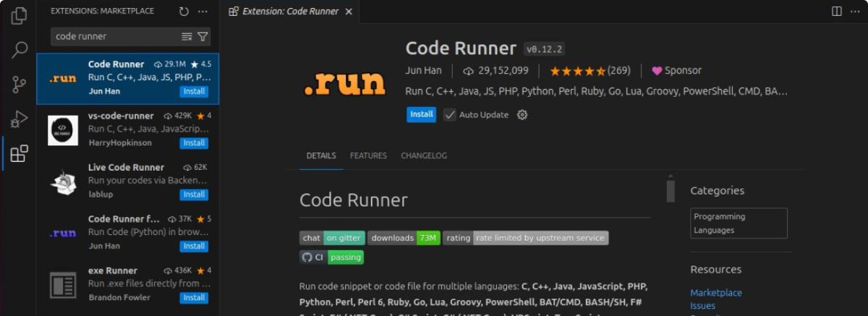Switch to the Features tab
Screen dimensions: 868x316
368,155
